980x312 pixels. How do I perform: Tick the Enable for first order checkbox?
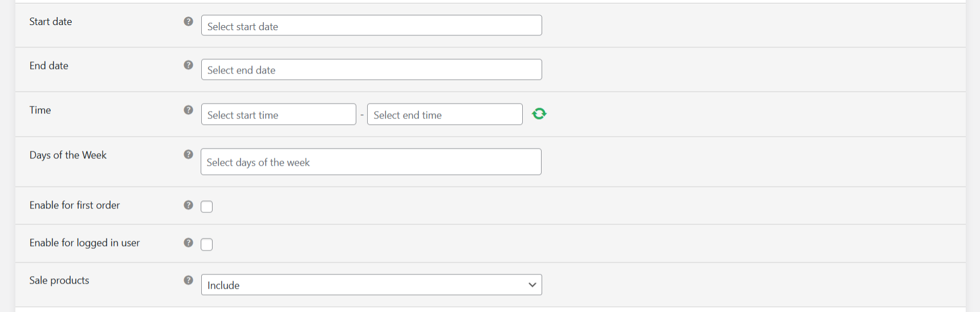[207, 207]
